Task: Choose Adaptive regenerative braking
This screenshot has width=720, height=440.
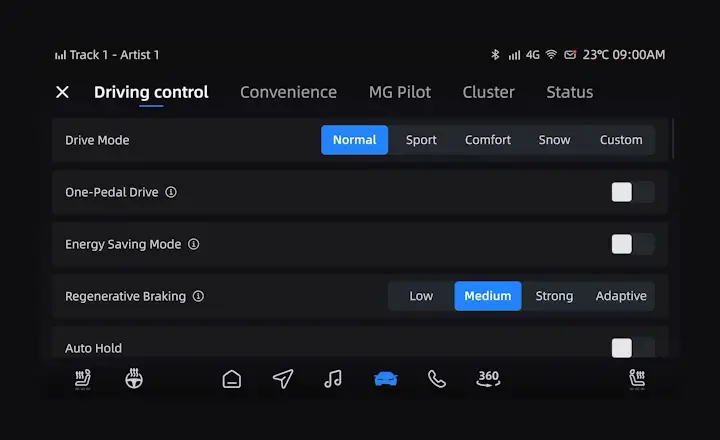Action: (621, 296)
